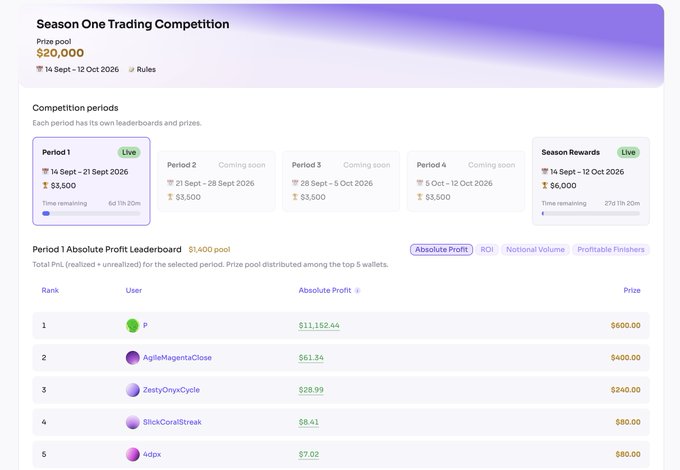Image resolution: width=680 pixels, height=470 pixels.
Task: Click the Absolute Profit column header
Action: tap(325, 290)
